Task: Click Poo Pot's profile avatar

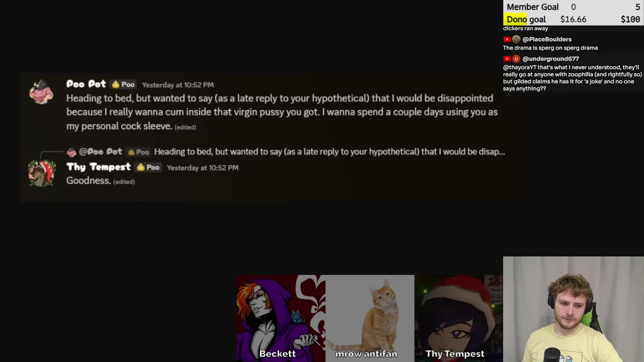Action: [41, 92]
